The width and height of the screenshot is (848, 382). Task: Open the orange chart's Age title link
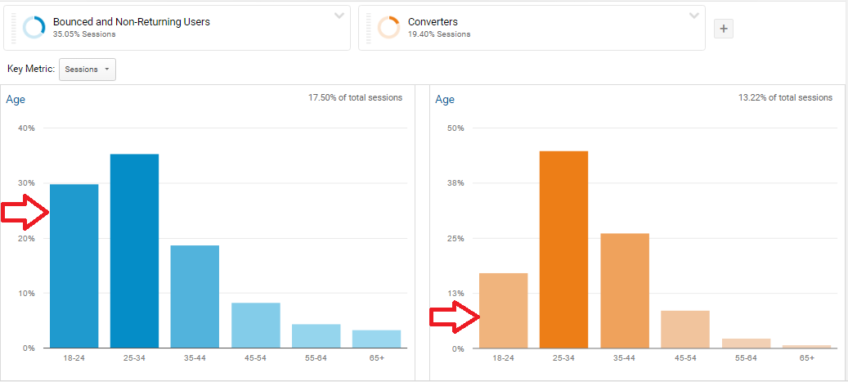click(x=445, y=99)
